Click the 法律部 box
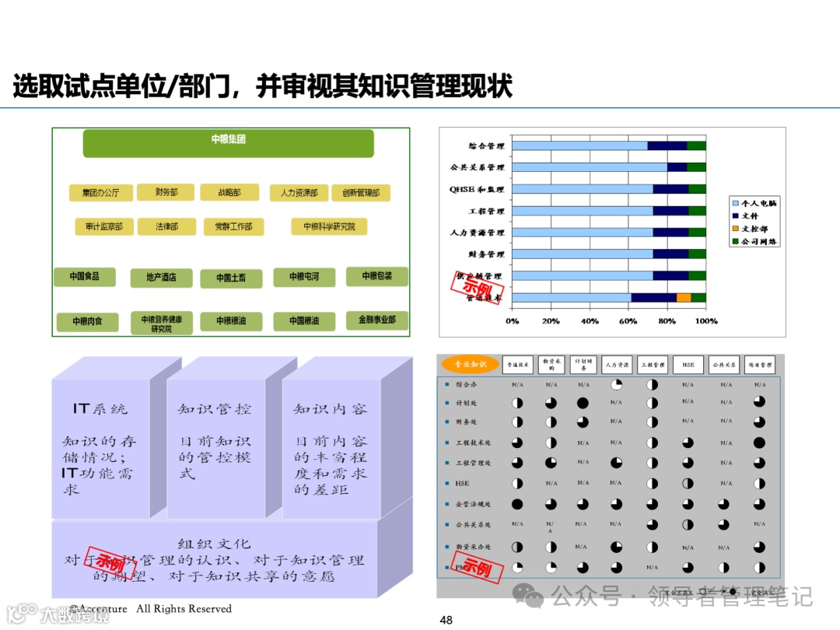 (166, 226)
